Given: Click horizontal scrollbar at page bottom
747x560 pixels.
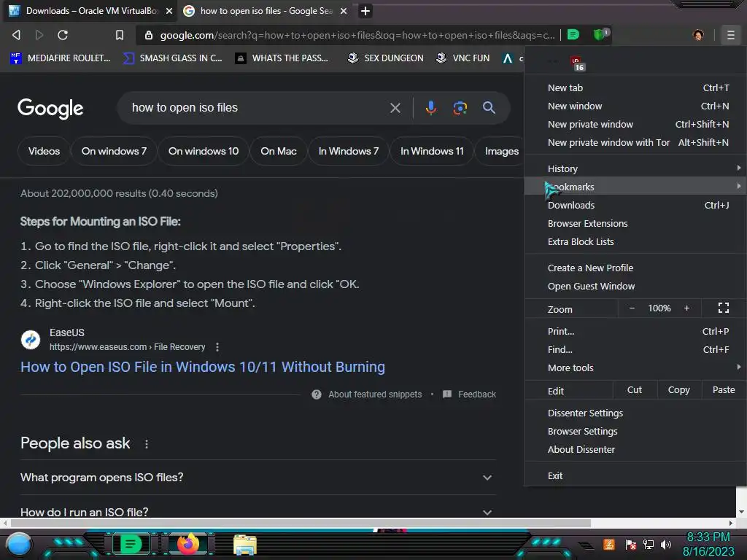Looking at the screenshot, I should 300,523.
